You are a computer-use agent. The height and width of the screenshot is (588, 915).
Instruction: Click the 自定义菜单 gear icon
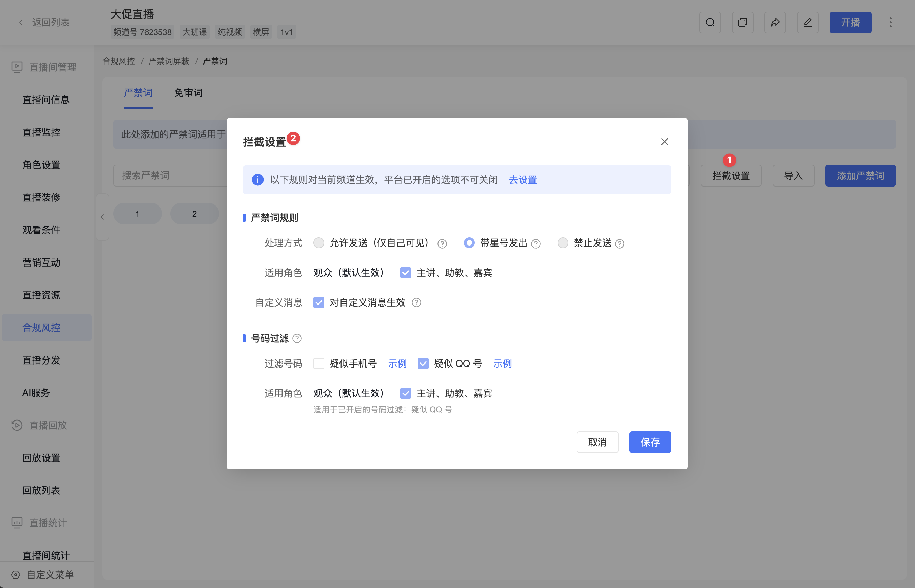click(16, 575)
